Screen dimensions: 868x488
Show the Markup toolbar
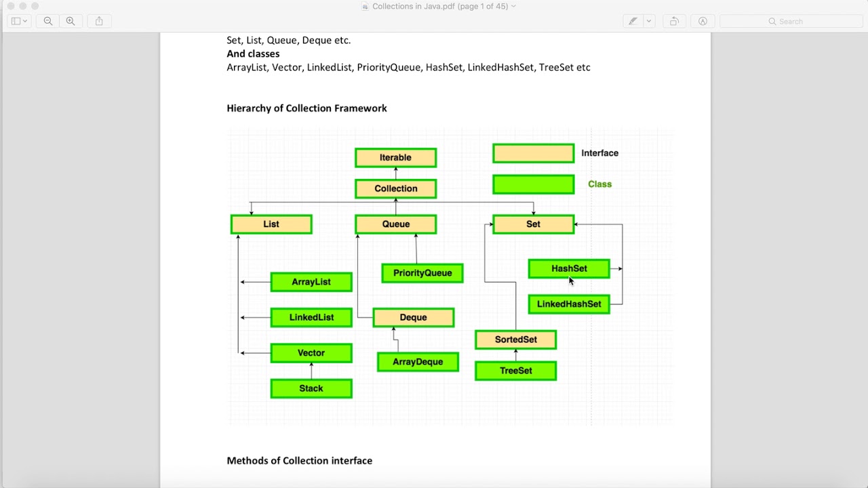[703, 21]
